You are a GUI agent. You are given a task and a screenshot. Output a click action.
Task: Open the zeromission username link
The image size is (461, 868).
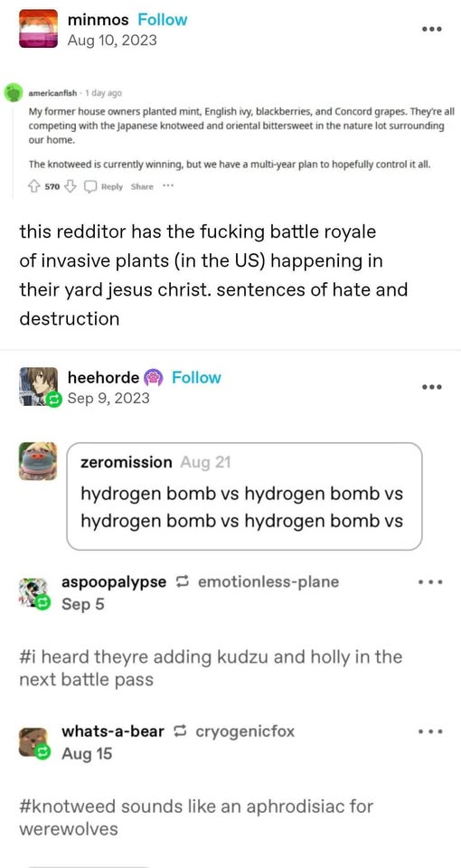click(x=127, y=462)
